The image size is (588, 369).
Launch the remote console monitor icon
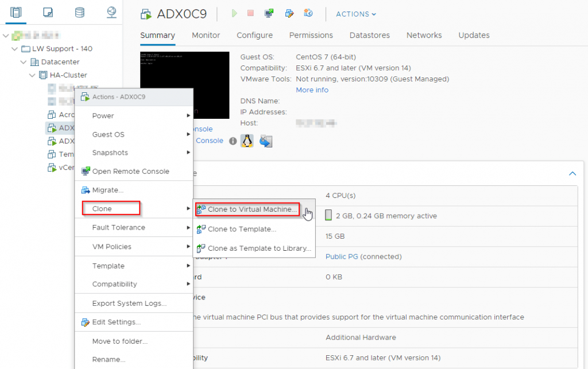[x=269, y=13]
